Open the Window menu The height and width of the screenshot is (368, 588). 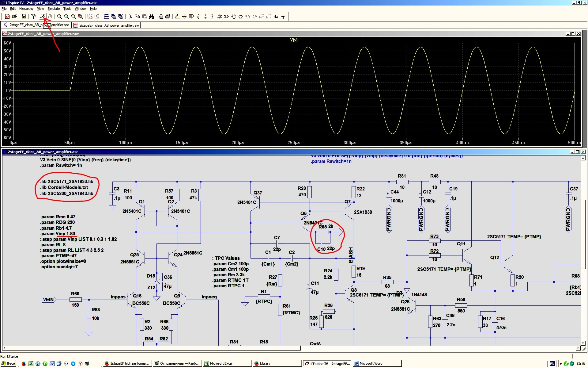81,9
